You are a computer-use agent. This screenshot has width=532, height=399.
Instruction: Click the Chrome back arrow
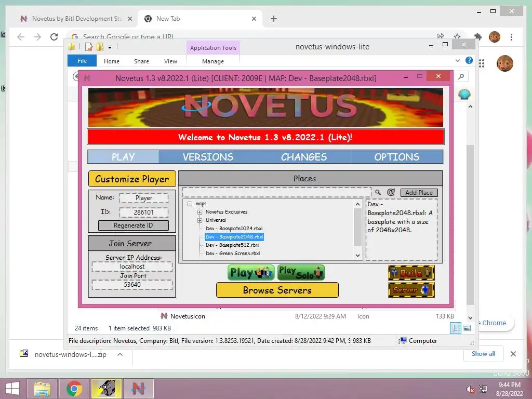[x=21, y=37]
